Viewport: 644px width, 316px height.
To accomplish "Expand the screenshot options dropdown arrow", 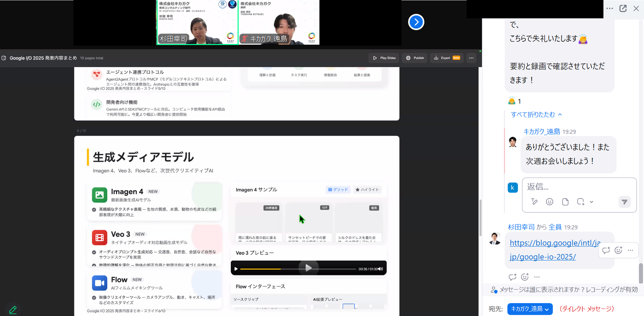I will pyautogui.click(x=592, y=202).
